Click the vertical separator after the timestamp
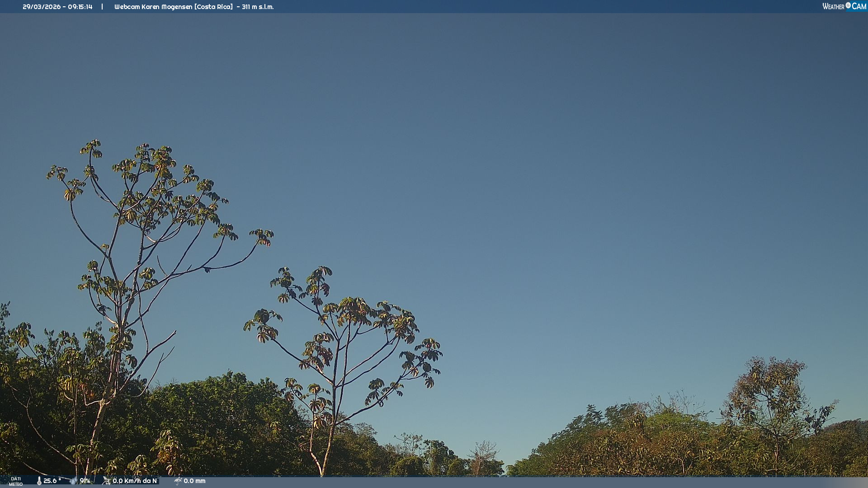Viewport: 868px width, 488px height. pos(102,7)
